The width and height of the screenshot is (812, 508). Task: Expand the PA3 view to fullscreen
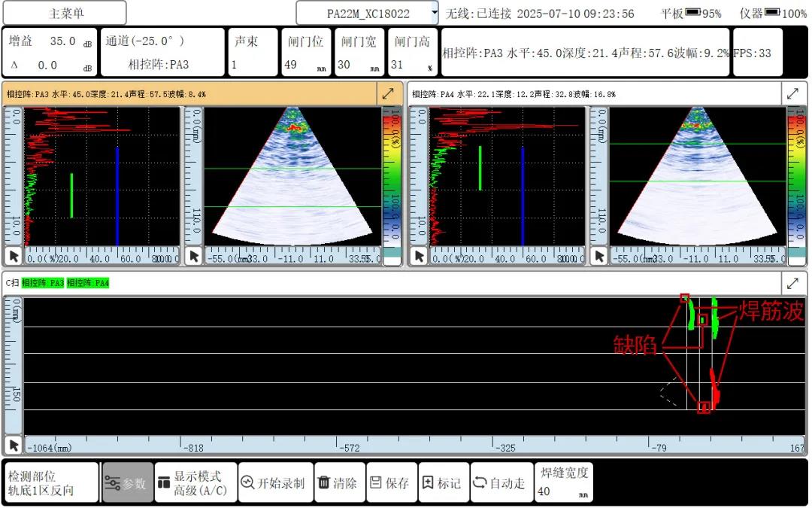[388, 94]
